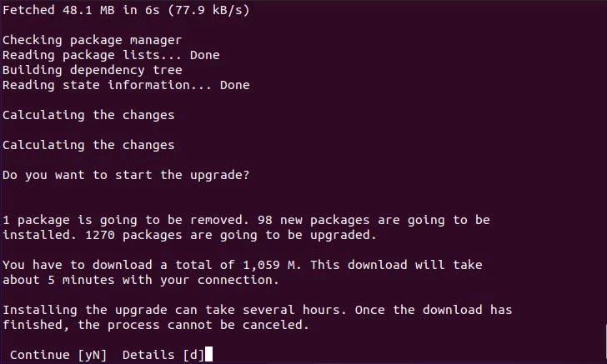Click the 'Details [d]' prompt option
The image size is (607, 364).
tap(163, 355)
